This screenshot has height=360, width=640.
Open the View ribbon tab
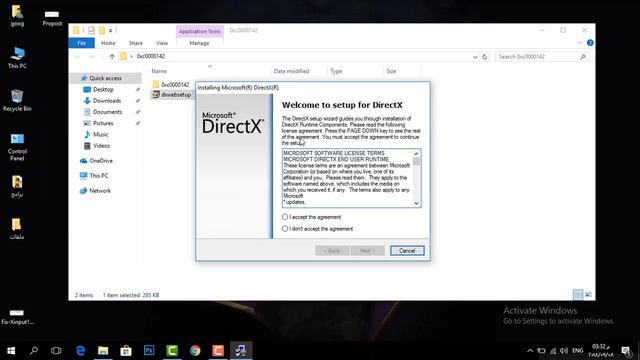point(162,43)
